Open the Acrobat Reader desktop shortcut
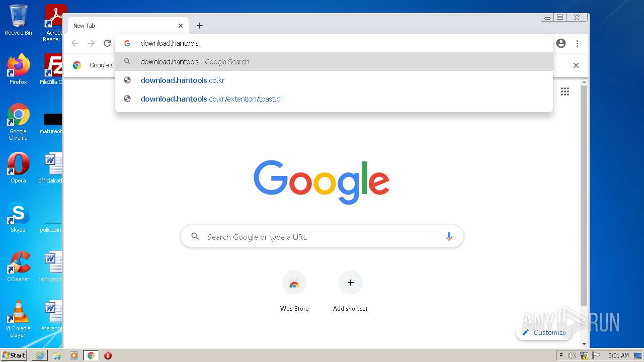The height and width of the screenshot is (362, 644). [53, 23]
